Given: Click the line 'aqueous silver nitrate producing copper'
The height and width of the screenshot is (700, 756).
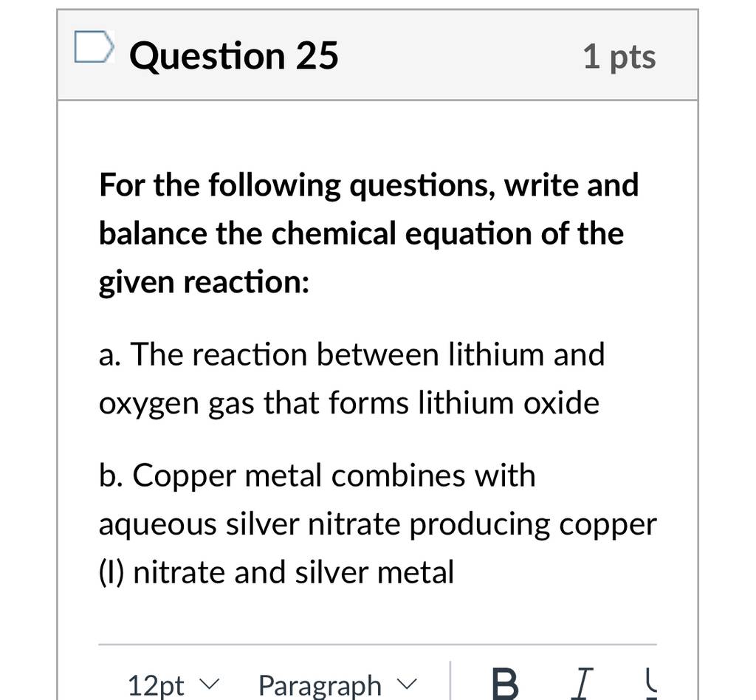Looking at the screenshot, I should tap(377, 524).
